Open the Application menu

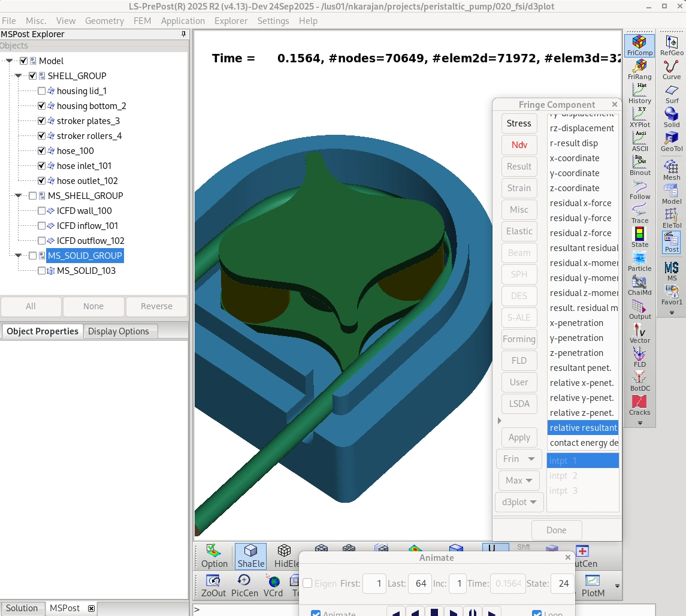(x=183, y=21)
